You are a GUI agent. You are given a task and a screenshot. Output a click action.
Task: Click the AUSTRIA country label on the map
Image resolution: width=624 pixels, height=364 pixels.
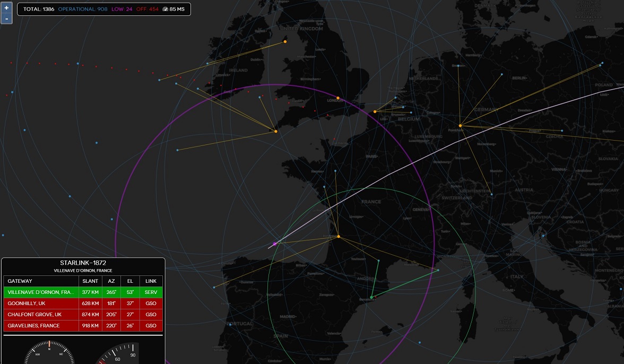pos(524,190)
